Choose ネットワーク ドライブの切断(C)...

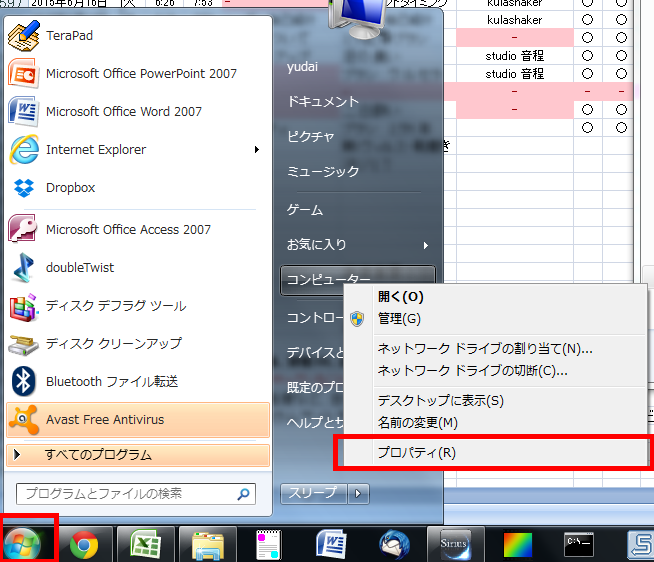pyautogui.click(x=473, y=370)
